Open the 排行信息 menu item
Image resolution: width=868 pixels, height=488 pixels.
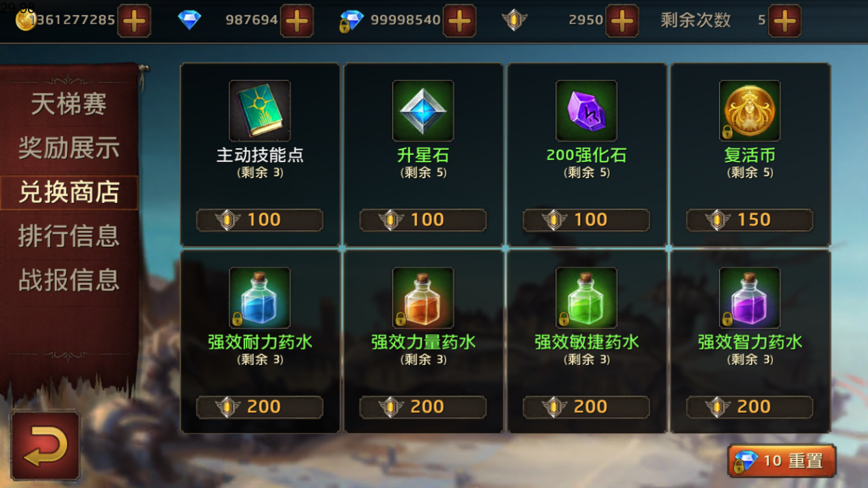[x=68, y=236]
